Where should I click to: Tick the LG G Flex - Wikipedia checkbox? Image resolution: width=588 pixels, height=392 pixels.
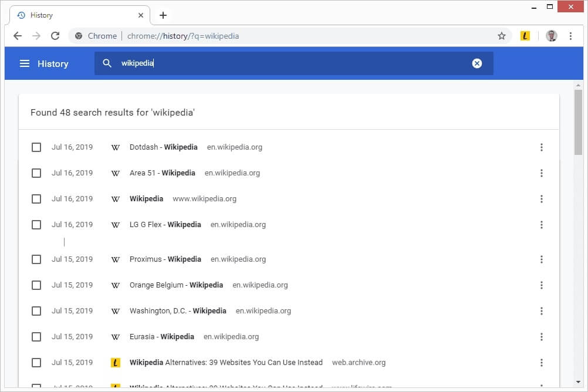point(36,225)
